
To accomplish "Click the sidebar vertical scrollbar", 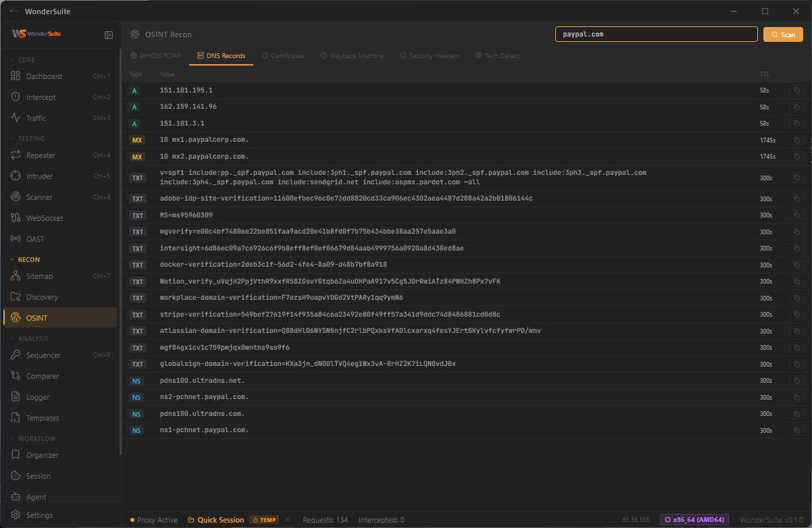I will click(x=121, y=250).
